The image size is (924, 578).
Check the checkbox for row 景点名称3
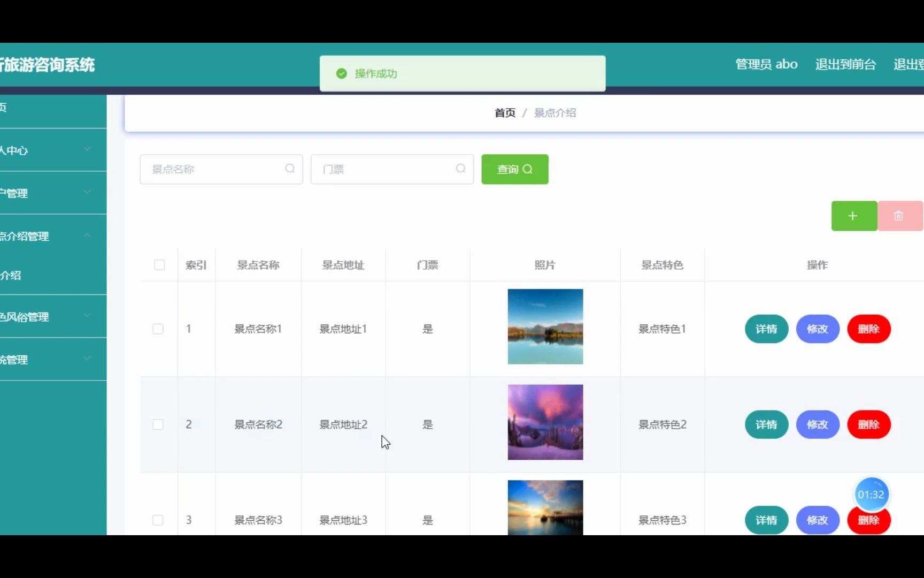158,520
